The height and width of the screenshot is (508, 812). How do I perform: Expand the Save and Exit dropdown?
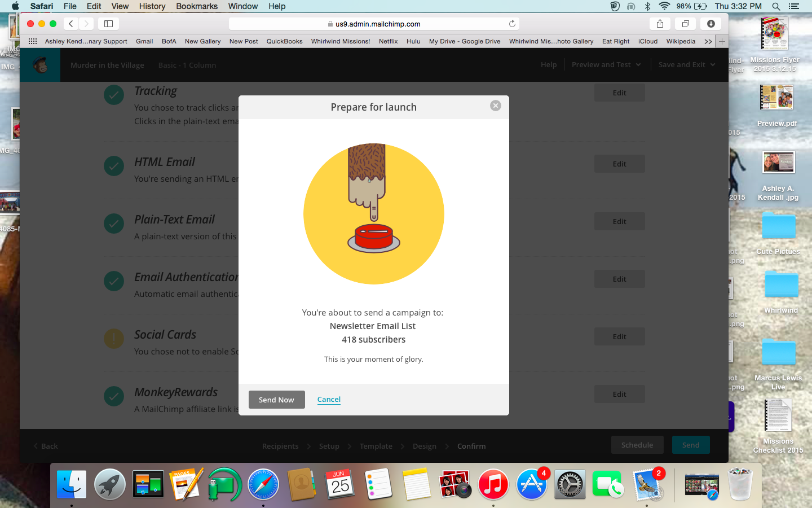click(x=686, y=65)
